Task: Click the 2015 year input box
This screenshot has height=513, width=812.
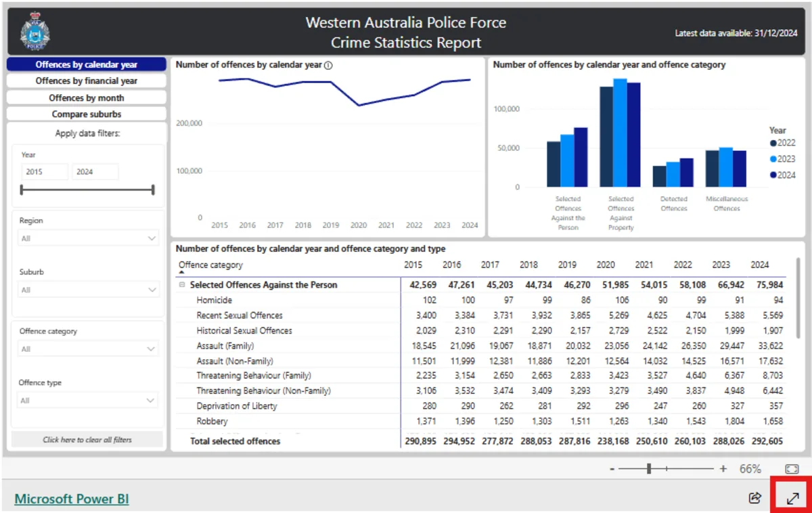Action: tap(45, 171)
